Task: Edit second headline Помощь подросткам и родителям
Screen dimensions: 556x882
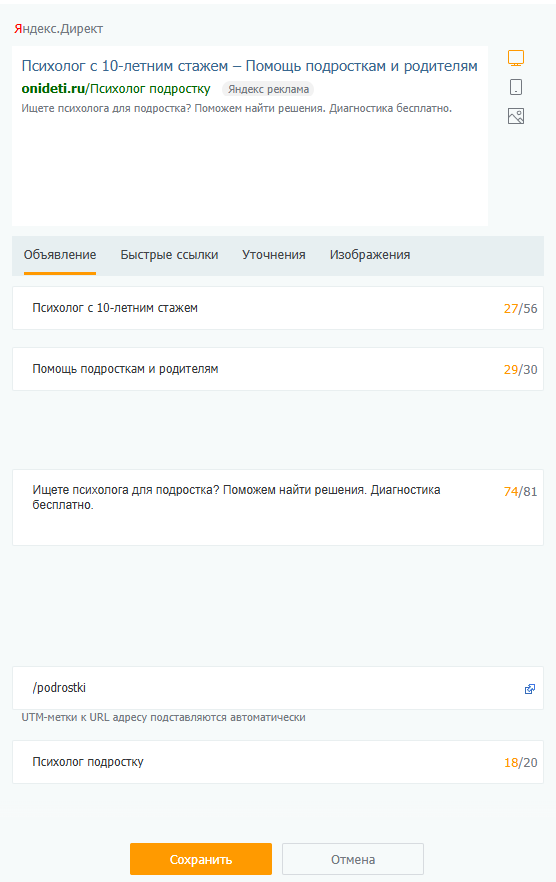Action: [x=278, y=369]
